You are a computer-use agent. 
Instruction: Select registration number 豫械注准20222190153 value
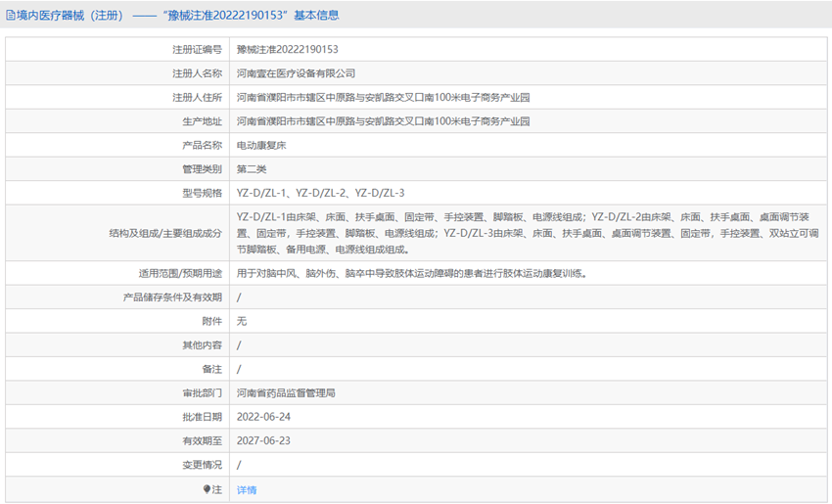click(x=287, y=49)
